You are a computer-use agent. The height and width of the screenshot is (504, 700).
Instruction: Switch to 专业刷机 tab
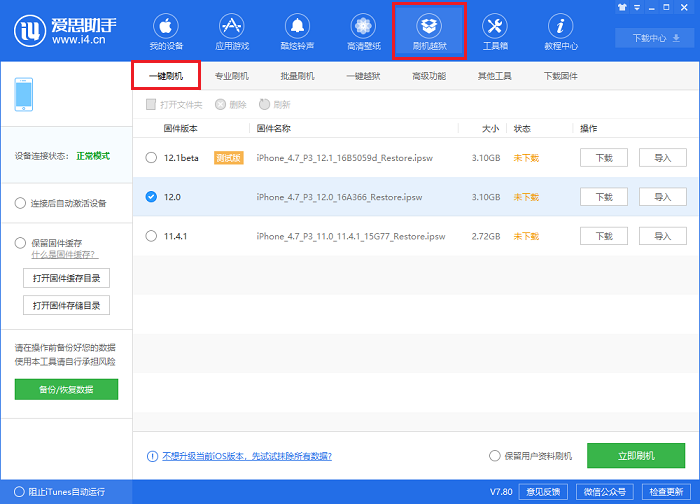coord(232,76)
